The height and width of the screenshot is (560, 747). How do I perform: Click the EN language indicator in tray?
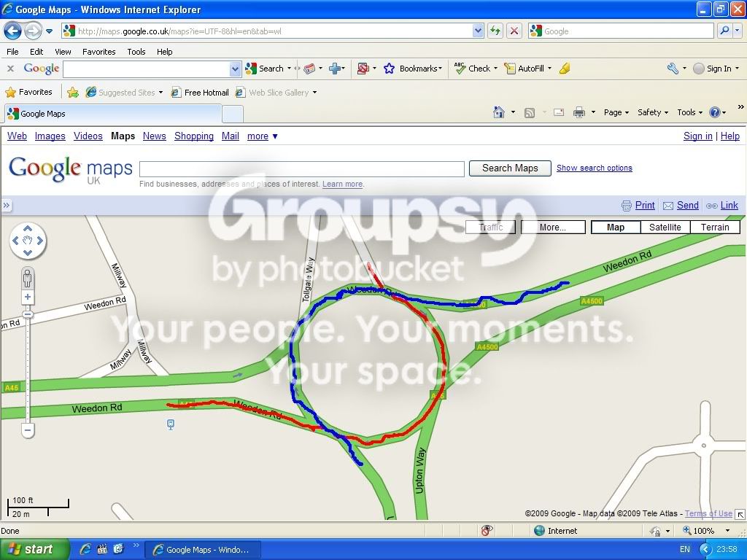click(684, 549)
